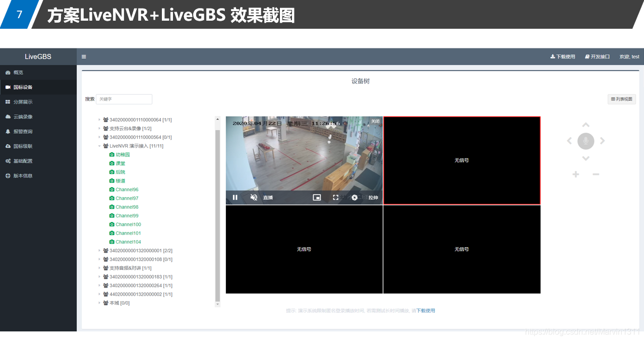Zoom in with PTZ plus
Image resolution: width=644 pixels, height=341 pixels.
pos(576,174)
